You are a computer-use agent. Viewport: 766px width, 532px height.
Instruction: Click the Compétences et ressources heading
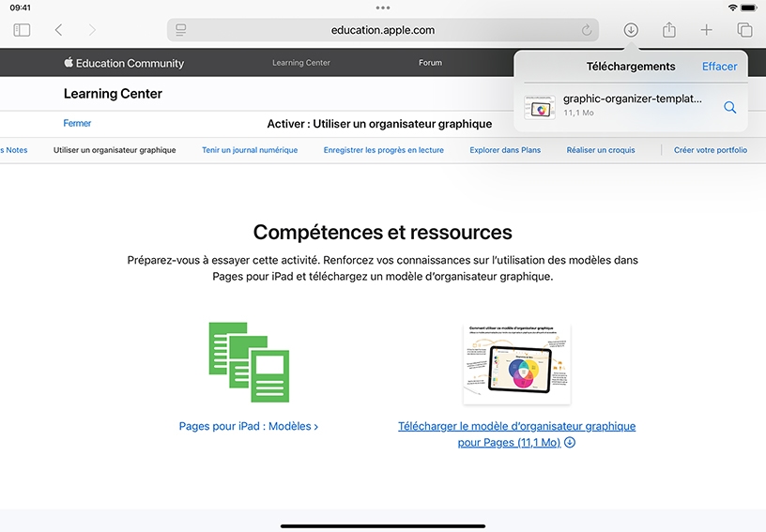point(382,233)
